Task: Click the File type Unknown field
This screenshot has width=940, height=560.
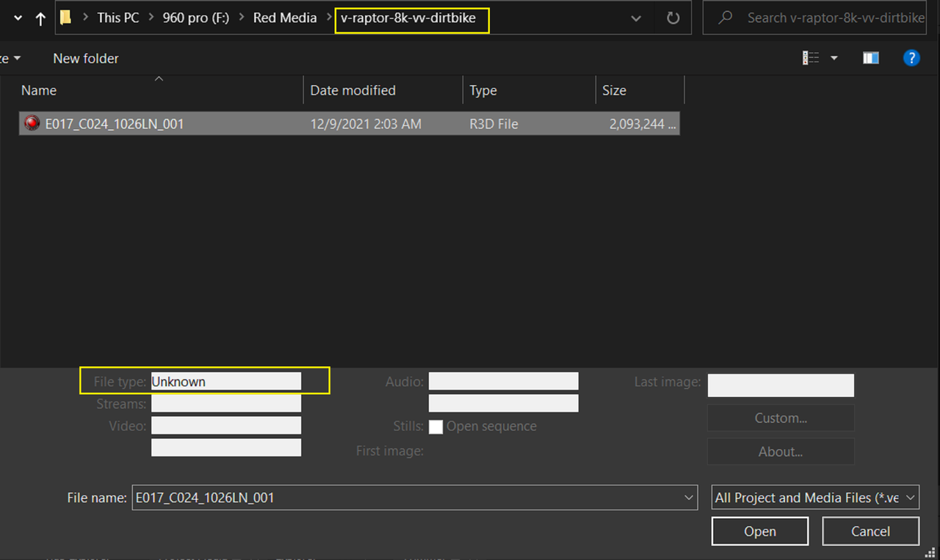Action: coord(226,381)
